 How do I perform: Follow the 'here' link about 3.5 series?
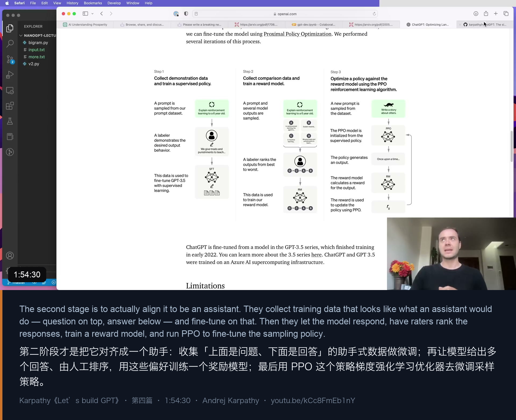click(x=316, y=255)
